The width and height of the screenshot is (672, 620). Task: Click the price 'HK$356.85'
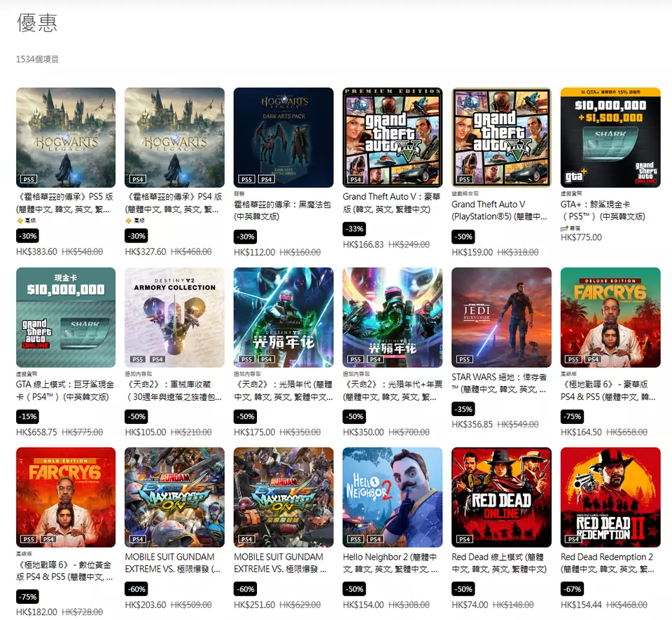472,425
